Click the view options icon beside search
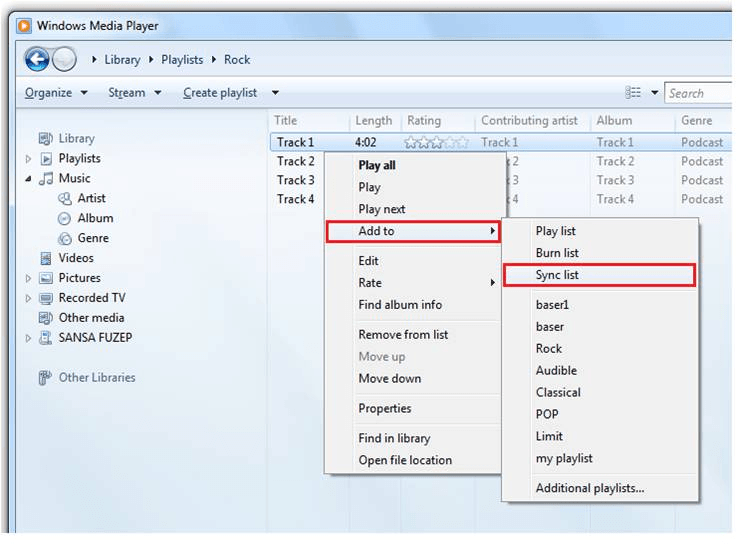Viewport: 742px width, 547px height. click(x=633, y=93)
